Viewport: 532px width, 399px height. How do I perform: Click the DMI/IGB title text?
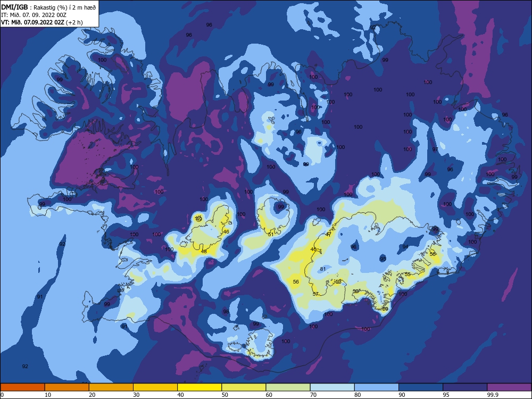tap(14, 7)
